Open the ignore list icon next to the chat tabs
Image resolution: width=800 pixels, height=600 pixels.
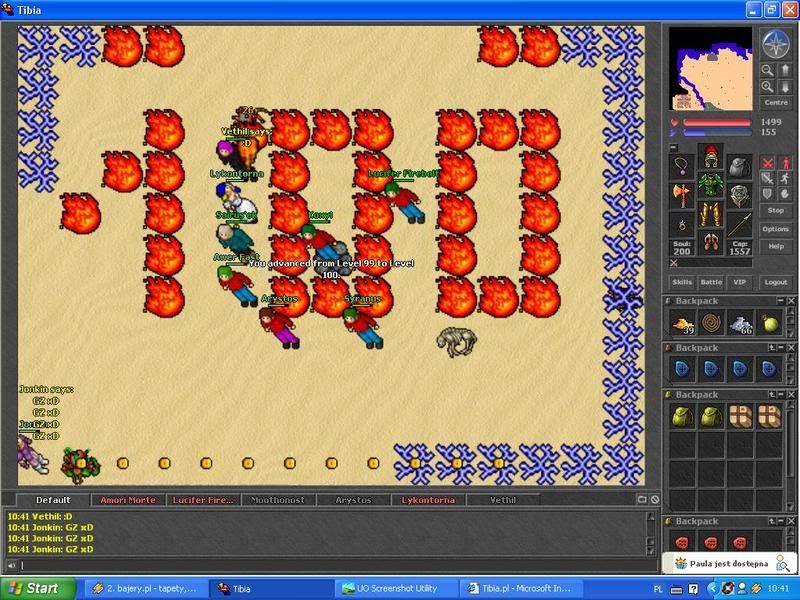pyautogui.click(x=655, y=499)
